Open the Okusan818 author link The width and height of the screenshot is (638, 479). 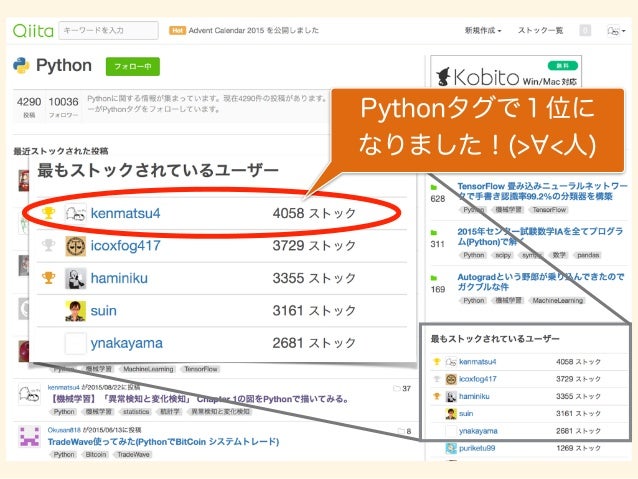pyautogui.click(x=64, y=430)
